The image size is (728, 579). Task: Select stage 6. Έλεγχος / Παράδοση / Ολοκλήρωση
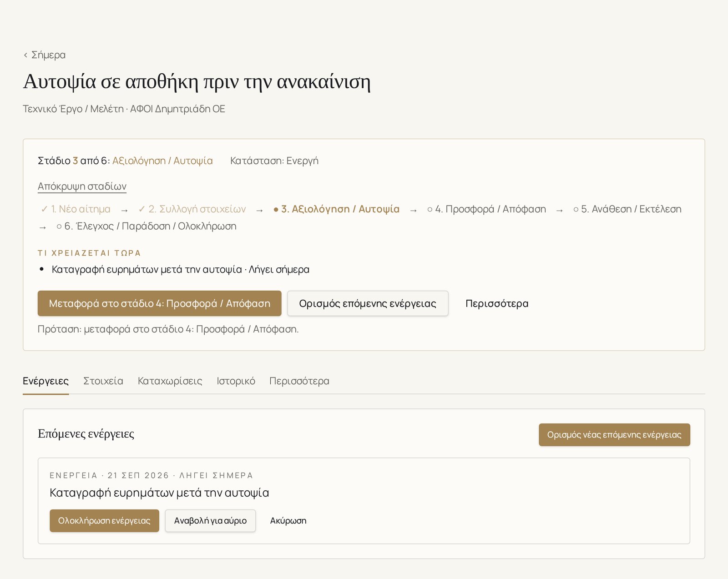pos(146,227)
